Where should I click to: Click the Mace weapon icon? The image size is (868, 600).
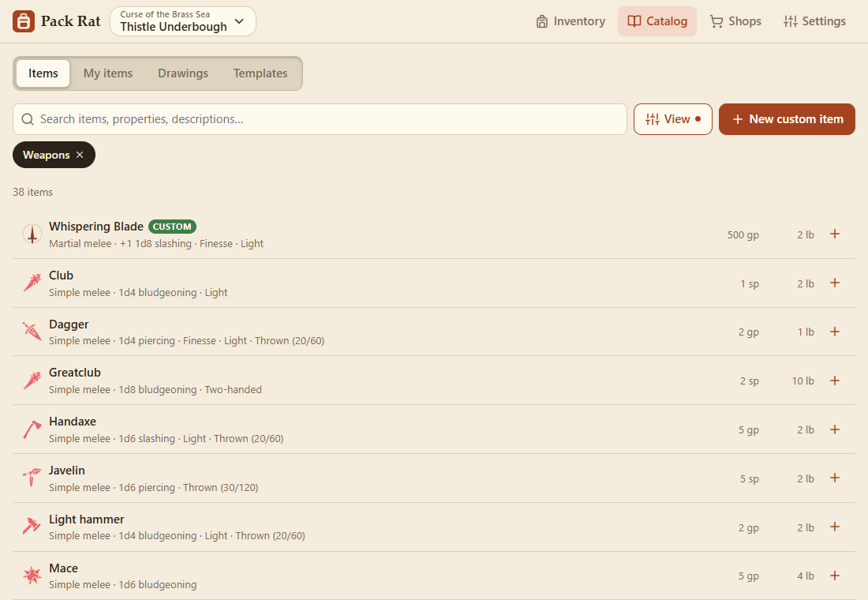point(32,576)
